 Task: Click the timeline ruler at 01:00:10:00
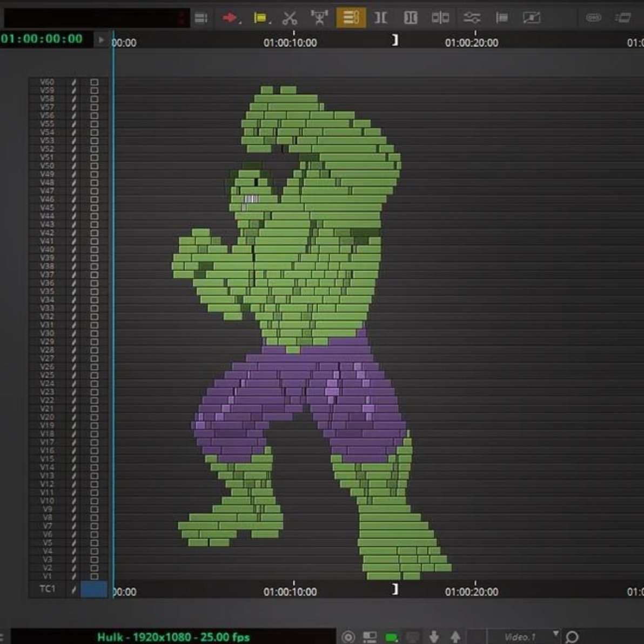tap(291, 43)
